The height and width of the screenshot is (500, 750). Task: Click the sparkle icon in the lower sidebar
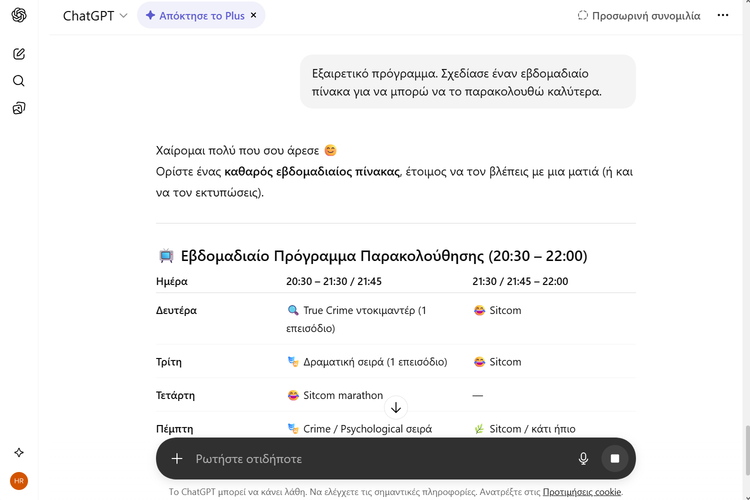click(x=19, y=452)
